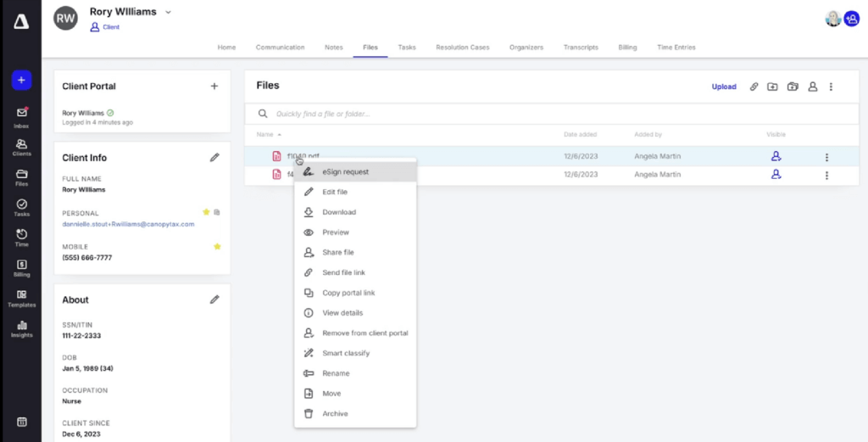Viewport: 868px width, 442px height.
Task: Open Insights from the left sidebar
Action: 21,328
